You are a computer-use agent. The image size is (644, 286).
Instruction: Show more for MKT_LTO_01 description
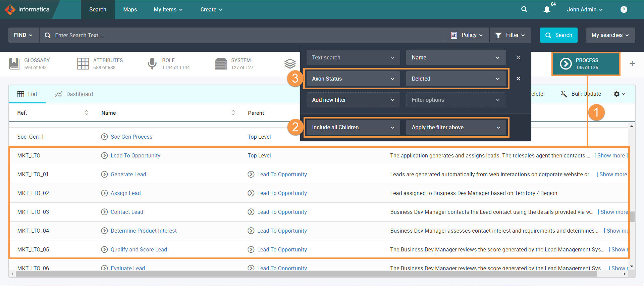(x=612, y=174)
